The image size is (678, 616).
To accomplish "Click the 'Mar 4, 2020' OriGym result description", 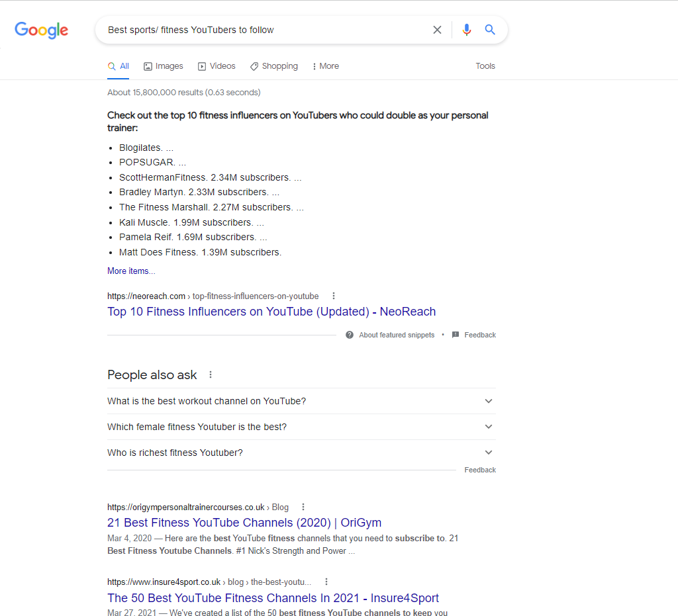I will point(282,545).
